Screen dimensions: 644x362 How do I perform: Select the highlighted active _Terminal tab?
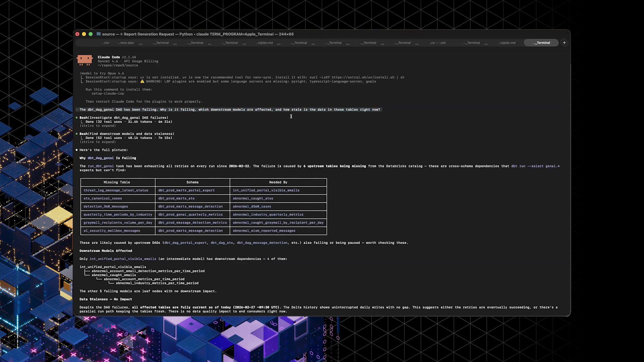[x=541, y=43]
